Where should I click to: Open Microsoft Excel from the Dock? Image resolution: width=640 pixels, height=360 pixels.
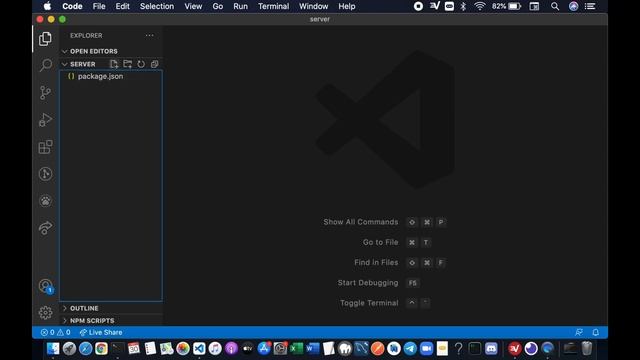(296, 349)
